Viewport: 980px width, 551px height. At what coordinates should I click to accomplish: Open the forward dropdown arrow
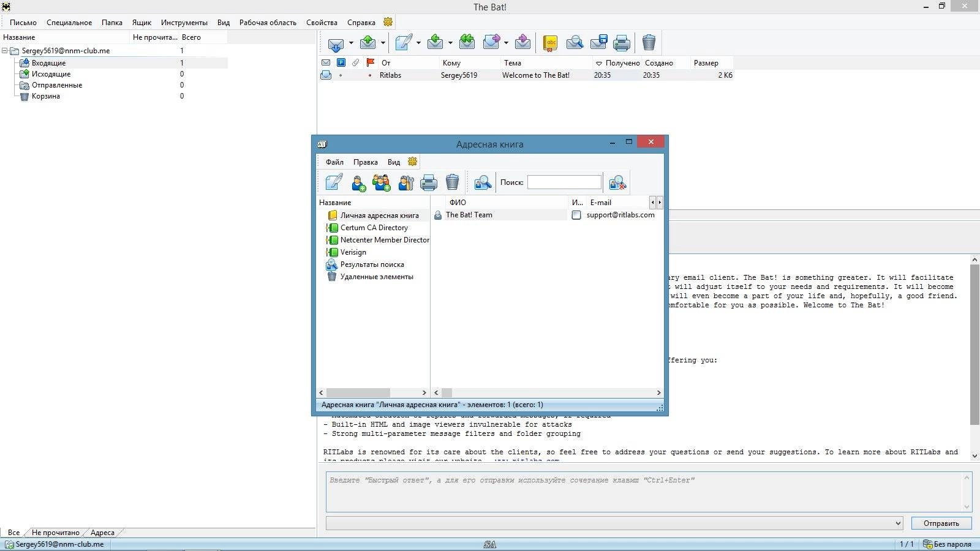pyautogui.click(x=506, y=43)
